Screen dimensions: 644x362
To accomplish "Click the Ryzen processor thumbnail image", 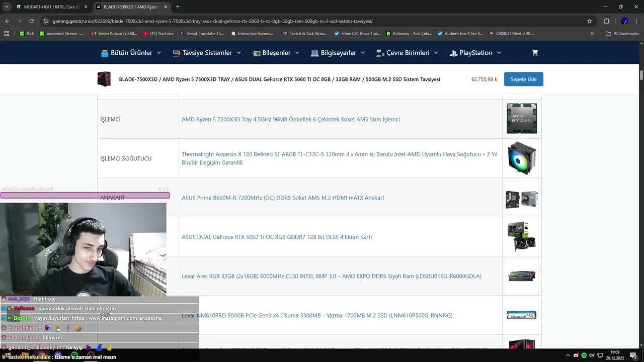I will [522, 119].
